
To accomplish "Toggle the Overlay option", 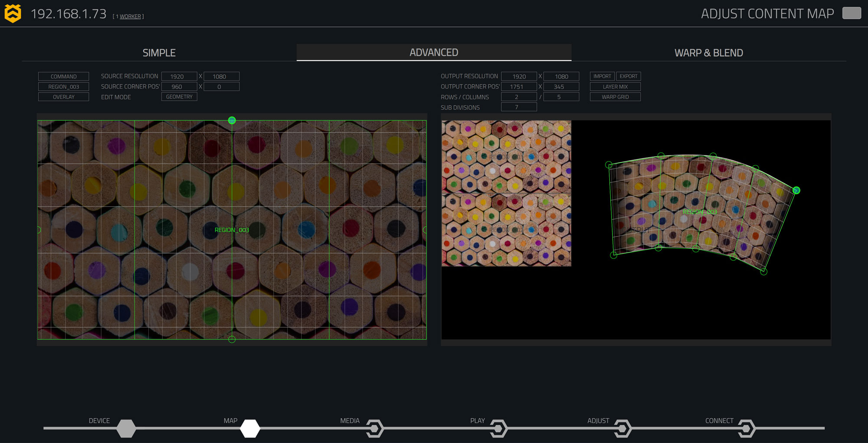I will click(x=63, y=97).
